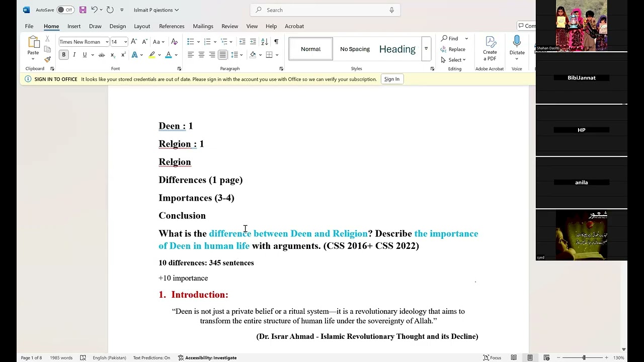The image size is (644, 362).
Task: Switch to Web Layout view icon
Action: click(x=546, y=357)
